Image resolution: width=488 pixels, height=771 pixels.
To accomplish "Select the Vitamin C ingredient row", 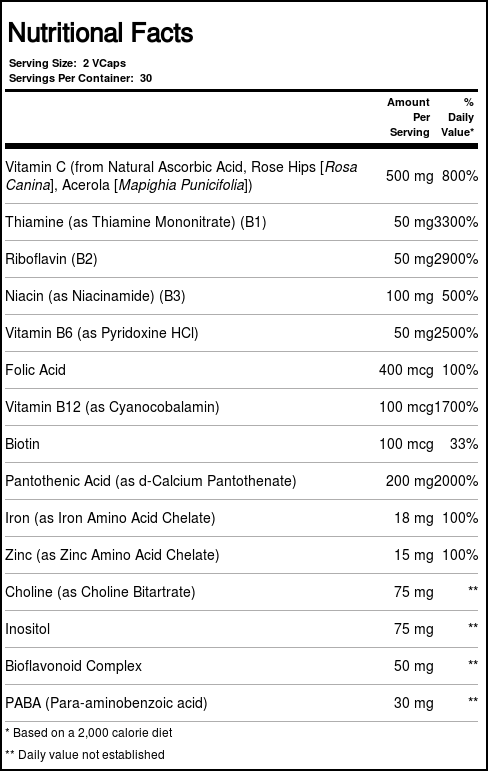I will click(x=241, y=176).
